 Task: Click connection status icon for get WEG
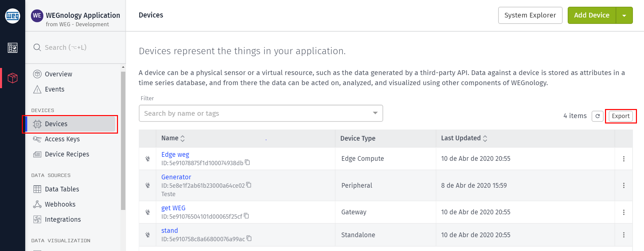coord(148,212)
